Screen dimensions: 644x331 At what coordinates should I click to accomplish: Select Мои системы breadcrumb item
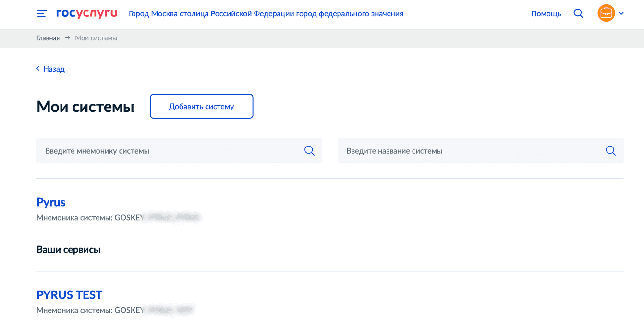[x=96, y=38]
